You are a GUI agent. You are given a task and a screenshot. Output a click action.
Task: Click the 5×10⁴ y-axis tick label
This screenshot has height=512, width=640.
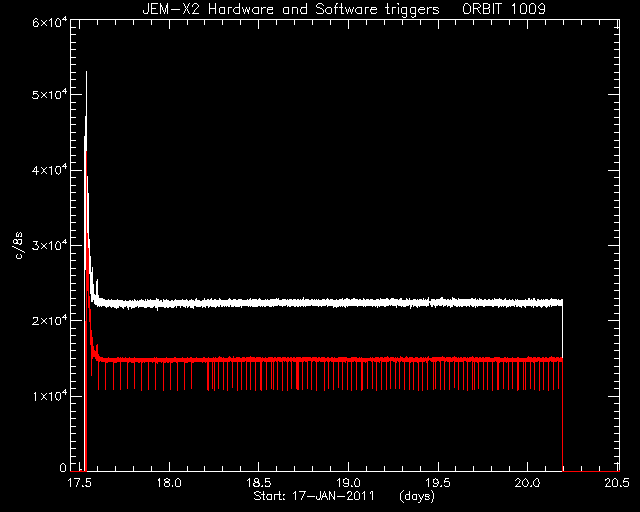(x=49, y=95)
